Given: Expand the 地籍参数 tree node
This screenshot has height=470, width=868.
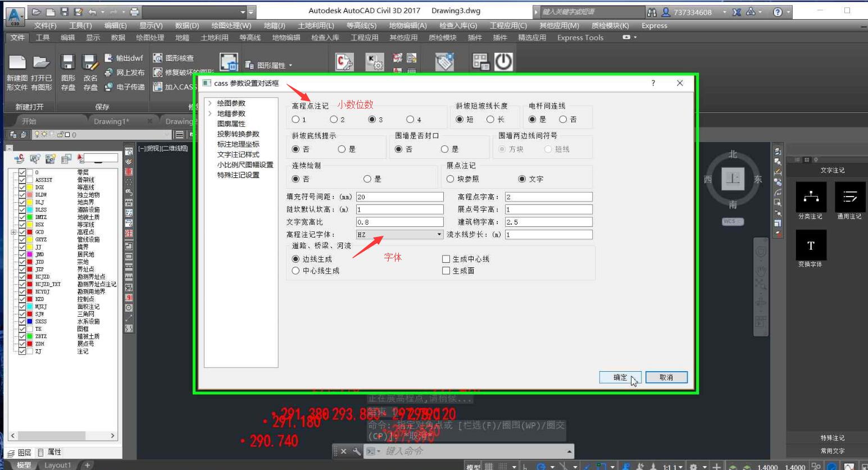Looking at the screenshot, I should (x=210, y=113).
